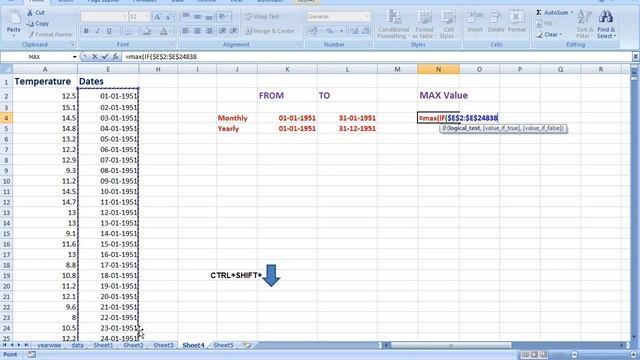Click the Font Color A icon

163,31
